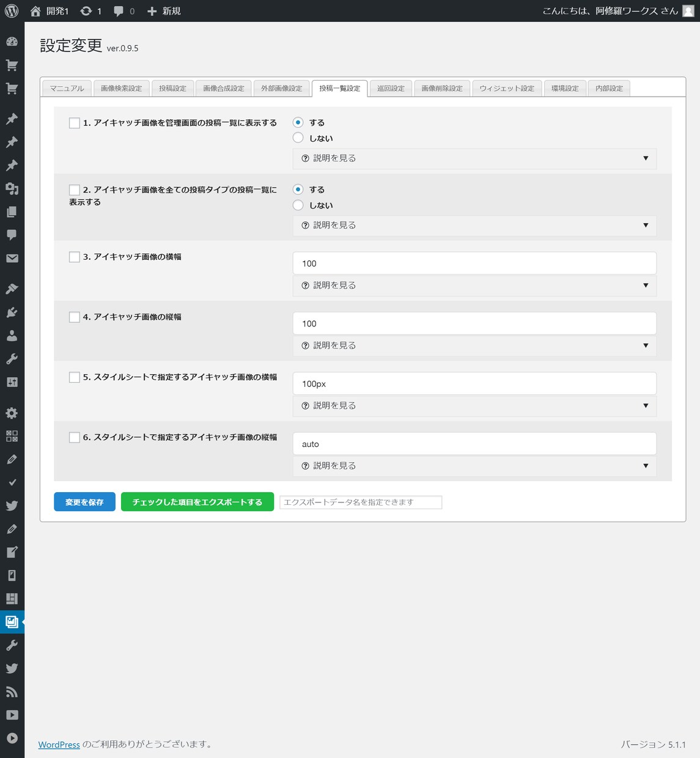The width and height of the screenshot is (700, 758).
Task: Check the item 6 スタイルシート縦幅 checkbox
Action: tap(75, 437)
